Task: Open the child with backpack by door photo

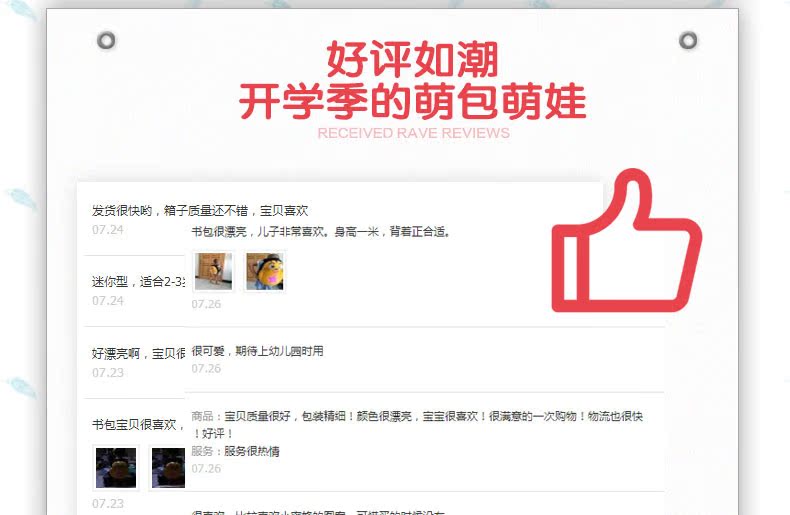Action: point(214,271)
